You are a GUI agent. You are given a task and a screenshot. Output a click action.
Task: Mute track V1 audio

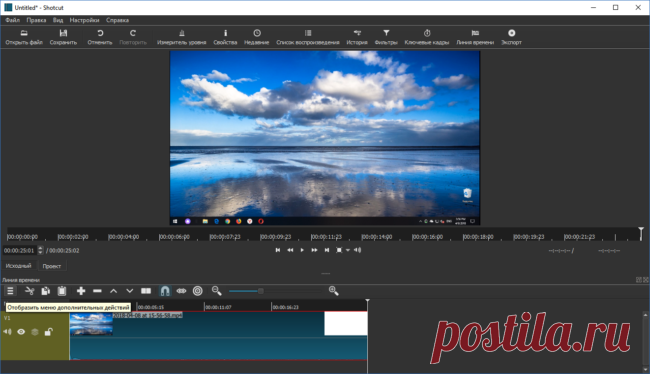7,332
